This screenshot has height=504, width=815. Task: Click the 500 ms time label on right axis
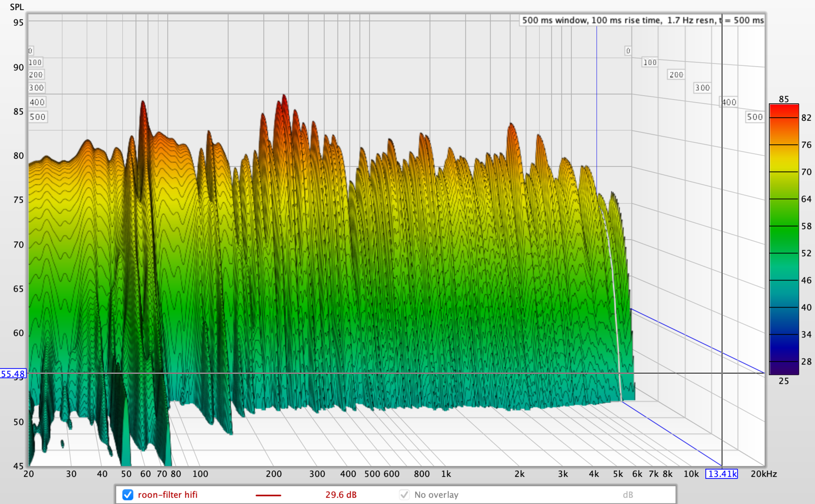(754, 117)
